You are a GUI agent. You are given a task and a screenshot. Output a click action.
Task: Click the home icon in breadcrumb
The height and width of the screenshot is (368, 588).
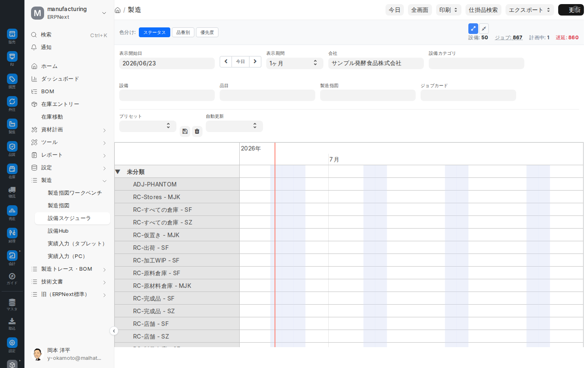(x=118, y=10)
